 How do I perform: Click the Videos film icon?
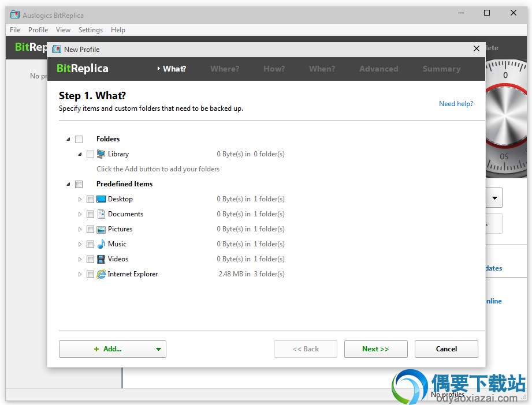pyautogui.click(x=101, y=259)
